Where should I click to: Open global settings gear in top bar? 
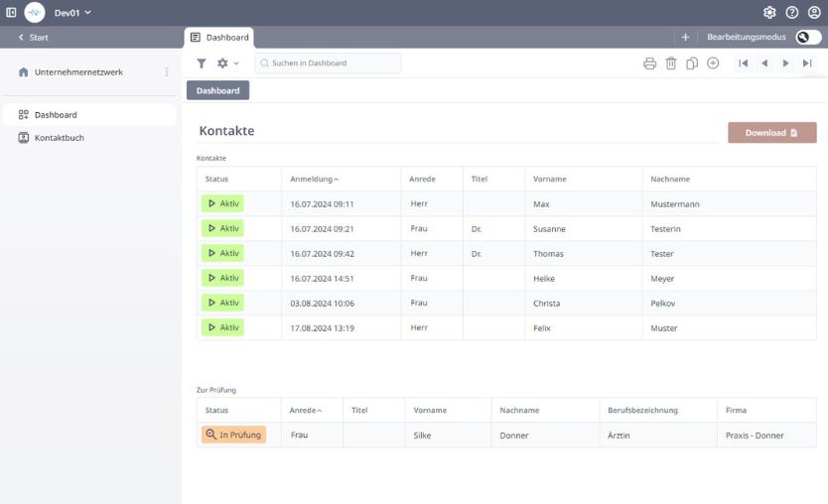(769, 13)
